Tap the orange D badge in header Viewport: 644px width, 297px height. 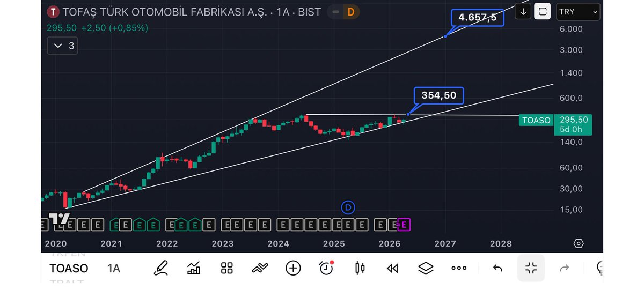[x=350, y=11]
